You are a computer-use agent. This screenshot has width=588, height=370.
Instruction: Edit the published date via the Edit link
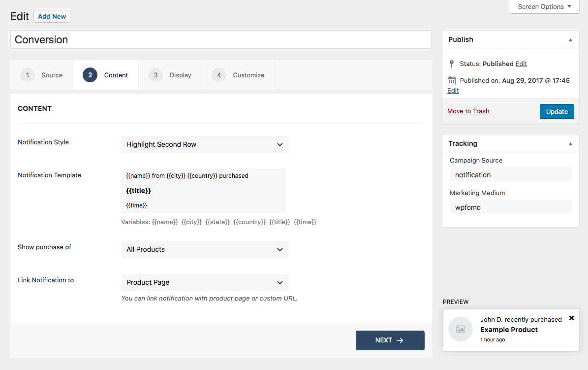click(x=453, y=90)
